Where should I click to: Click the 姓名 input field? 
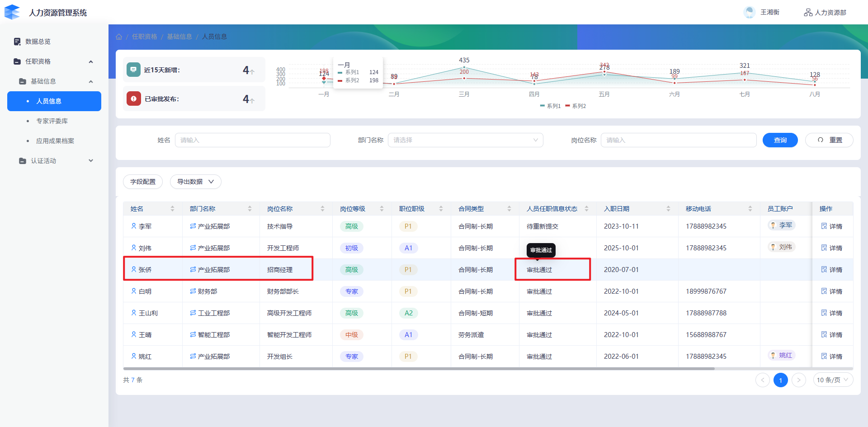point(252,140)
